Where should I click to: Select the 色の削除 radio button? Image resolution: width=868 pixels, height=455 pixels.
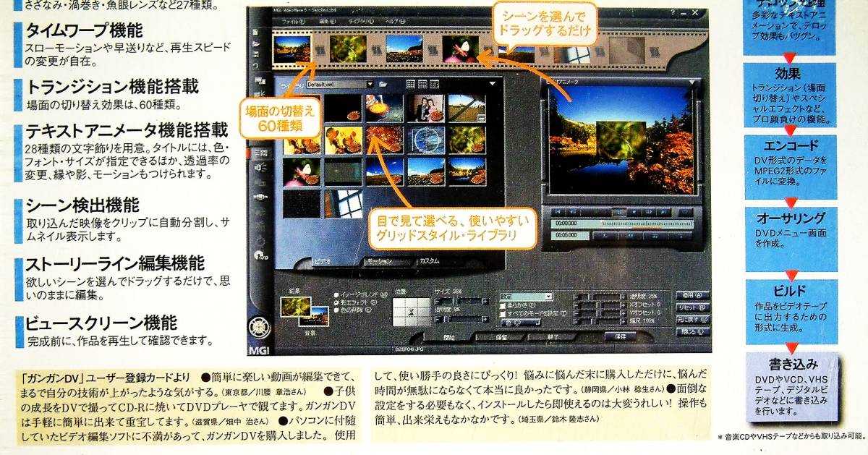point(336,310)
